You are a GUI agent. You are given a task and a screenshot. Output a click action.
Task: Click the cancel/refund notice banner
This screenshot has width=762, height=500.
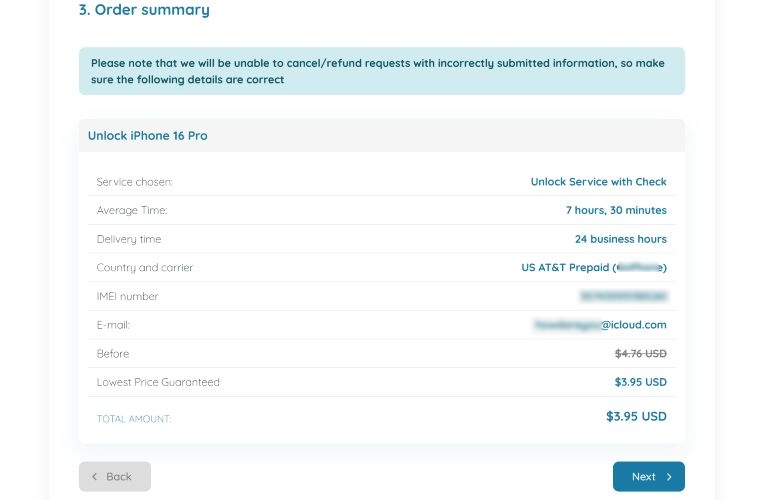pyautogui.click(x=381, y=71)
